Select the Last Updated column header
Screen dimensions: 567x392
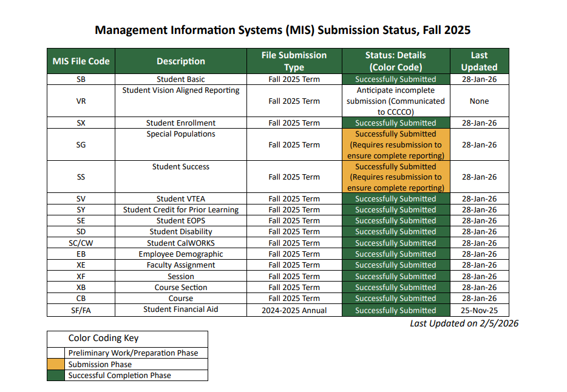click(x=479, y=61)
